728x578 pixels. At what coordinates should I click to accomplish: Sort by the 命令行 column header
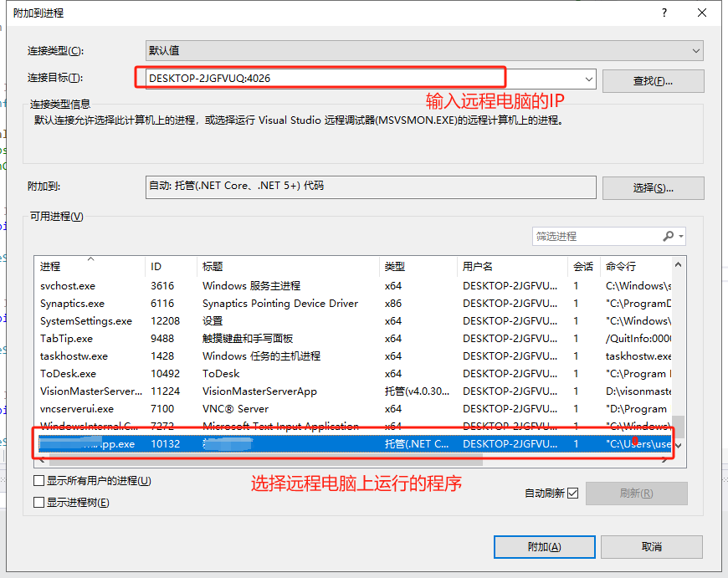point(636,267)
